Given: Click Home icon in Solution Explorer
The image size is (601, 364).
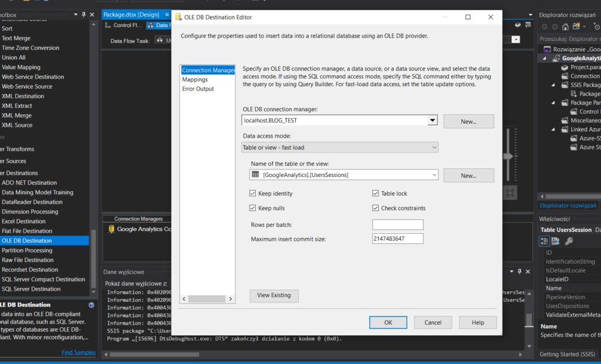Looking at the screenshot, I should [x=565, y=27].
